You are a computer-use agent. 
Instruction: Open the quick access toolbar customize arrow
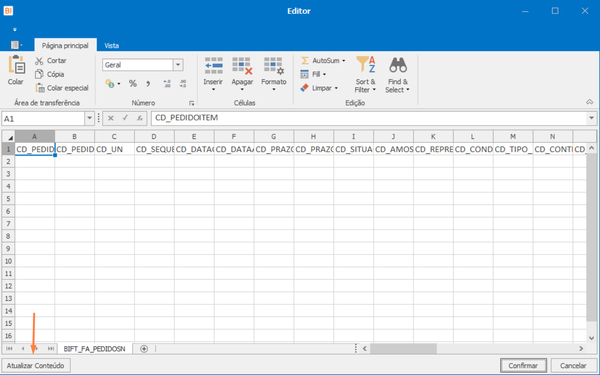pos(15,29)
